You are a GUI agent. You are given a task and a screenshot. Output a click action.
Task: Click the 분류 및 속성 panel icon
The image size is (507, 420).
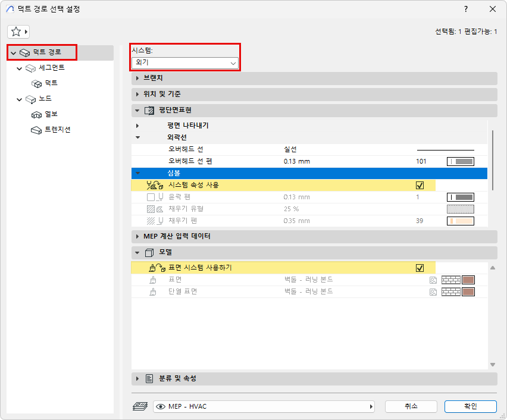pos(149,378)
